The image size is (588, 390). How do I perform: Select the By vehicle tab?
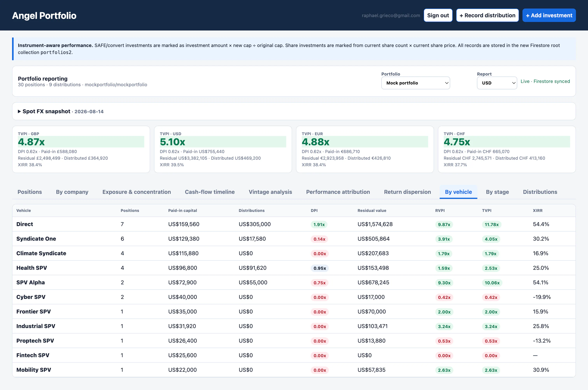[458, 192]
